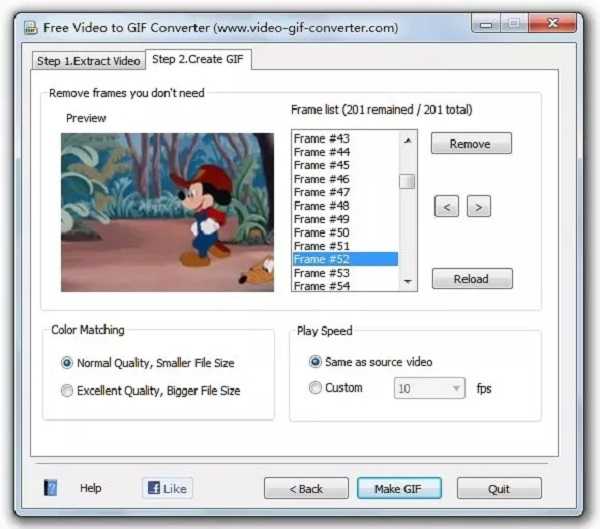Go to next frame with > button
This screenshot has height=529, width=600.
(479, 207)
